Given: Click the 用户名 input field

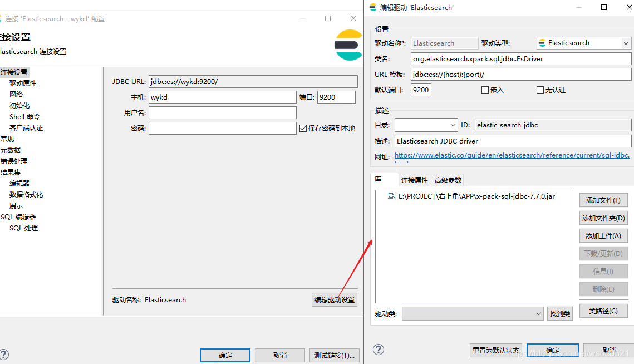Looking at the screenshot, I should click(x=223, y=112).
